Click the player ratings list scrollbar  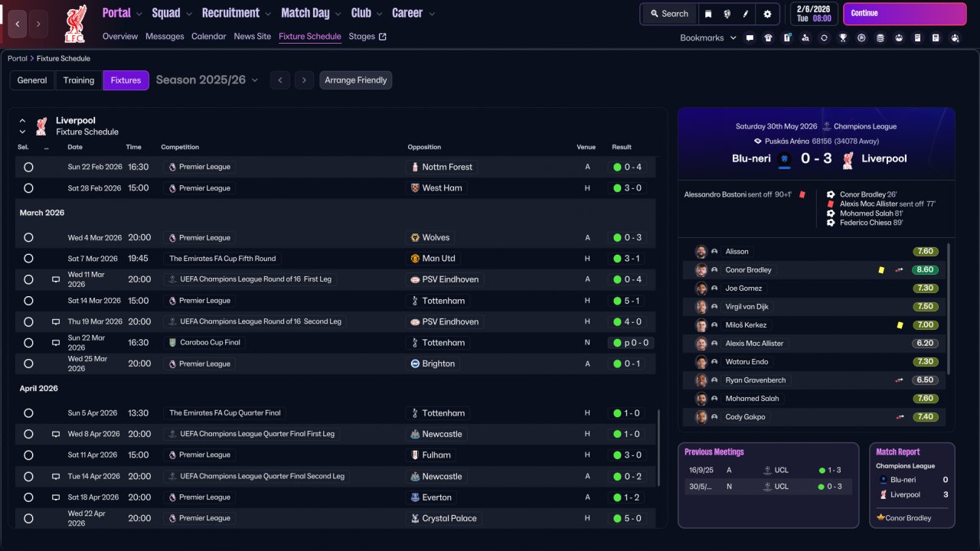click(x=949, y=308)
